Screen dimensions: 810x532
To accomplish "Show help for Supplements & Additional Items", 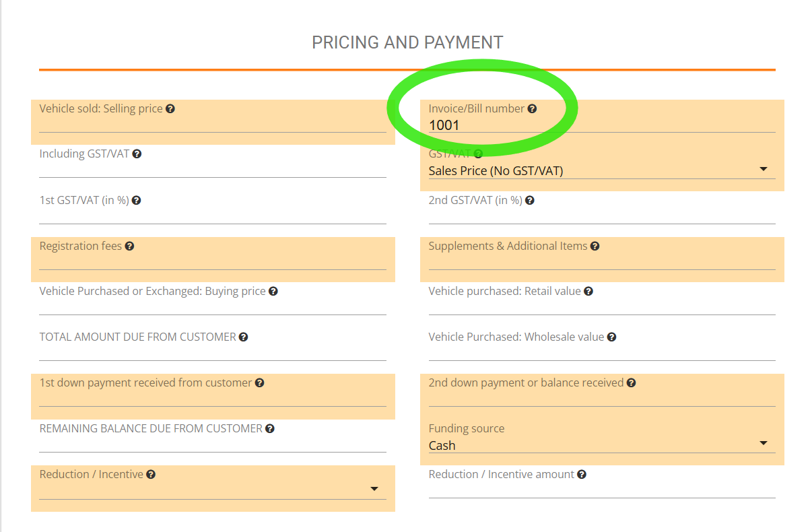I will pos(595,246).
